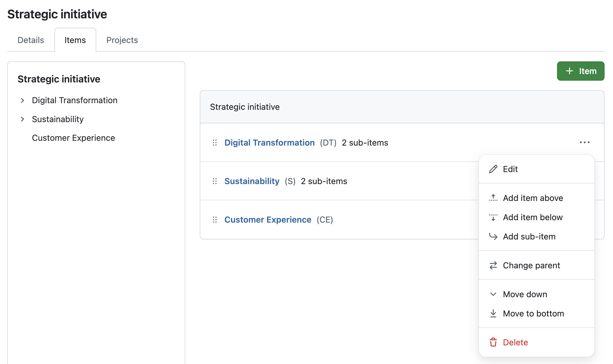
Task: Expand the Sustainability tree node
Action: click(x=23, y=119)
